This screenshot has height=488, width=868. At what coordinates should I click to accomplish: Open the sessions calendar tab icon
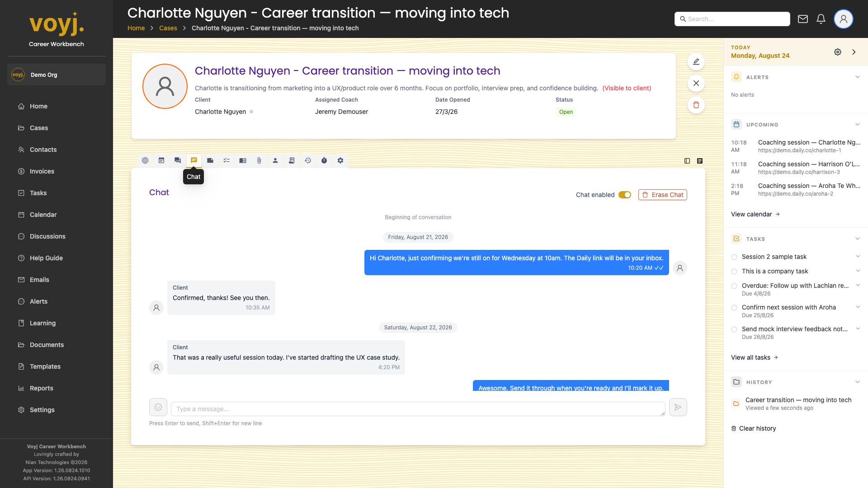(161, 160)
